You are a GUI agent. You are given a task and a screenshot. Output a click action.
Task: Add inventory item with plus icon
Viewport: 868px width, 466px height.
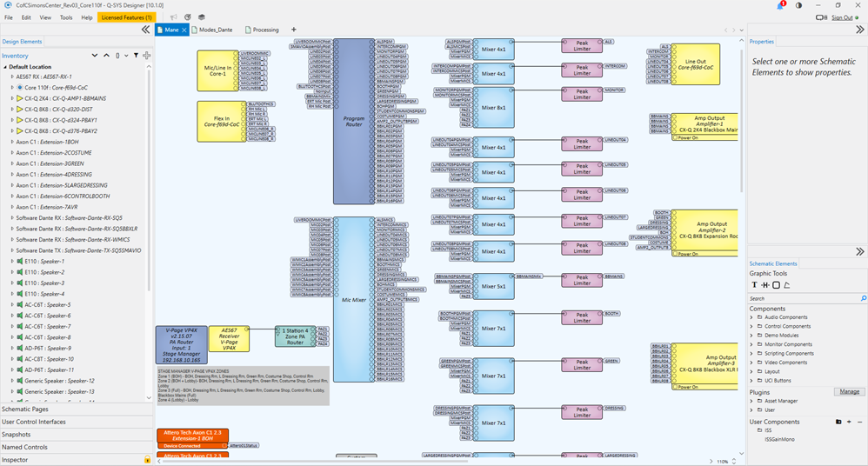click(147, 56)
